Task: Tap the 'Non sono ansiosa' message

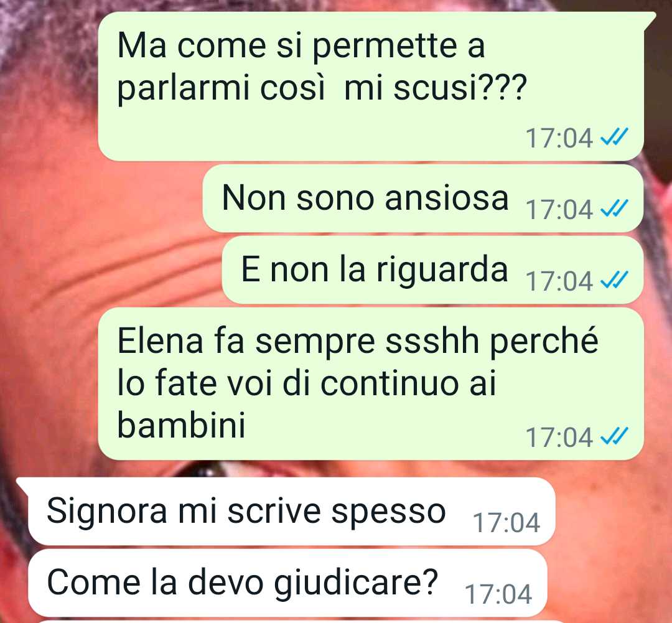Action: tap(423, 198)
